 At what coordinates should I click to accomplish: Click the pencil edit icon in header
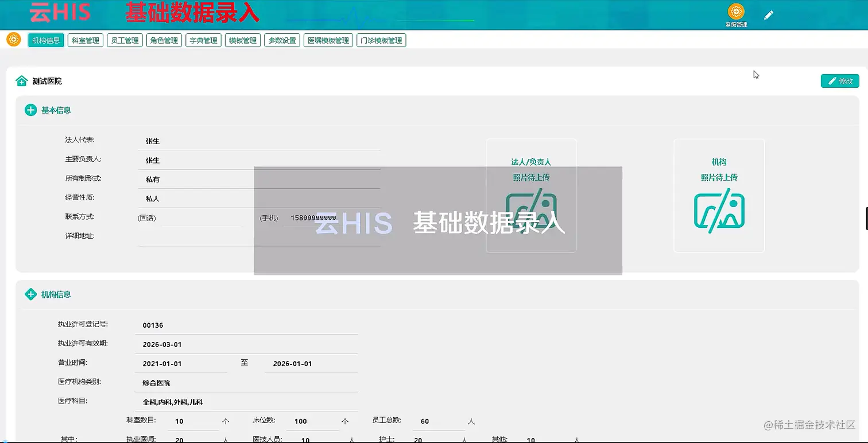(769, 15)
